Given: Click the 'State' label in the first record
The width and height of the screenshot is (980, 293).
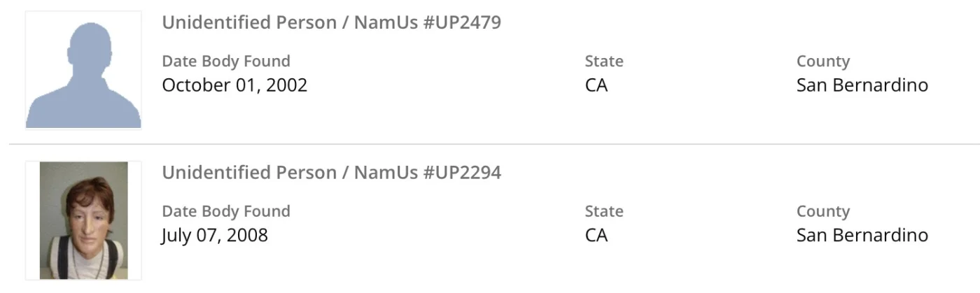Looking at the screenshot, I should click(603, 62).
